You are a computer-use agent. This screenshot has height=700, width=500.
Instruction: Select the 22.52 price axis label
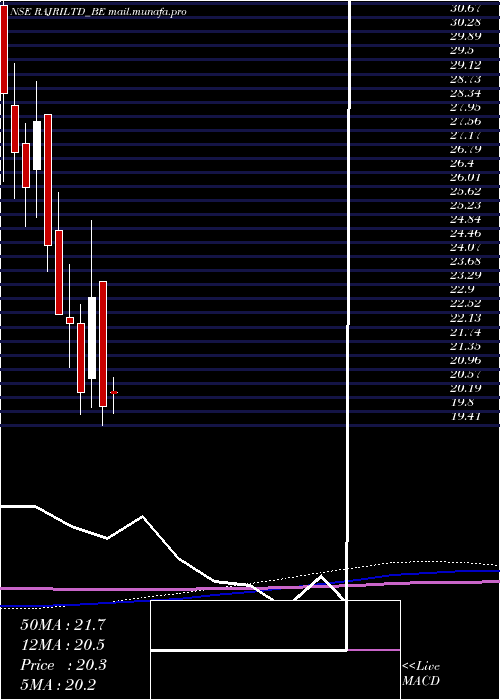pos(465,304)
